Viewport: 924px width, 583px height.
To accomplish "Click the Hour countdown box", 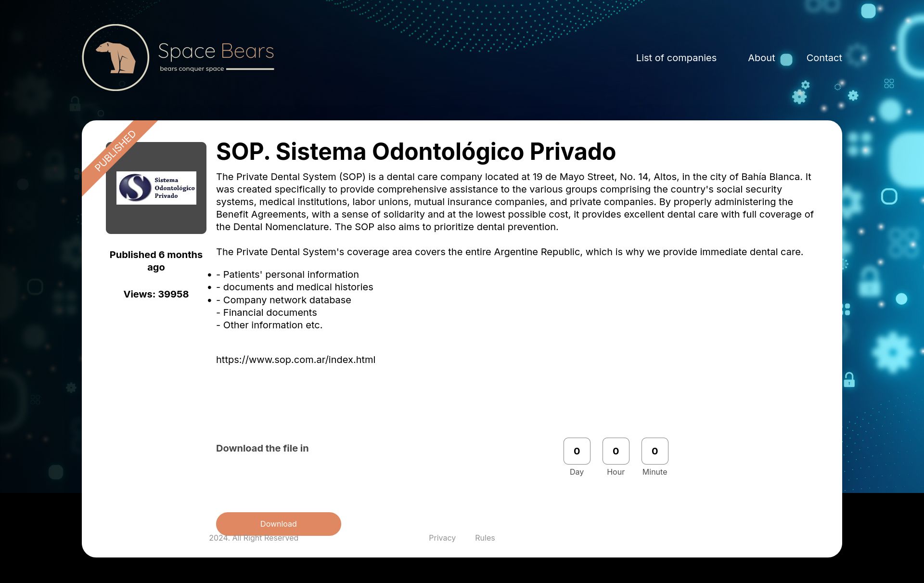I will click(x=616, y=451).
